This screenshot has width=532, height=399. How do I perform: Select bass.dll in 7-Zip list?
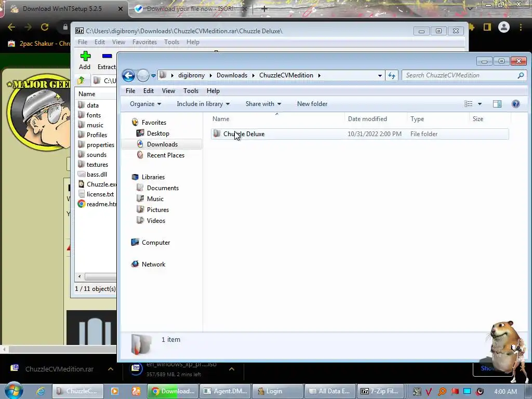[97, 175]
